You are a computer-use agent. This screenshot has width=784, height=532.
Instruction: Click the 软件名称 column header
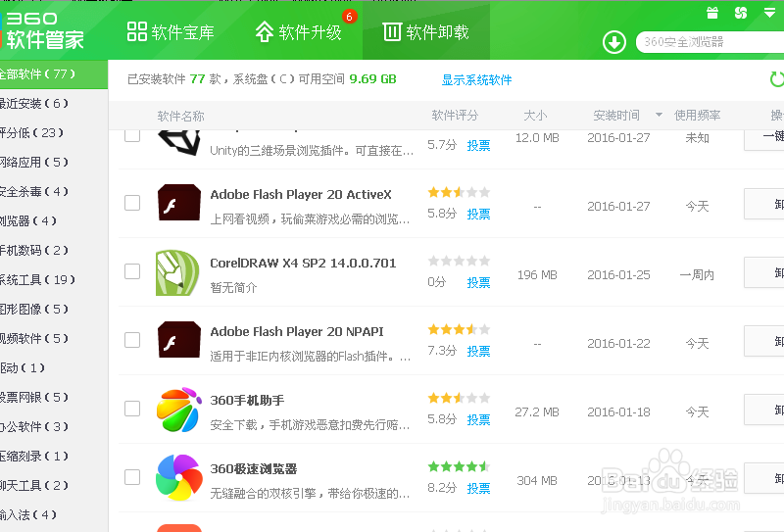pyautogui.click(x=180, y=116)
